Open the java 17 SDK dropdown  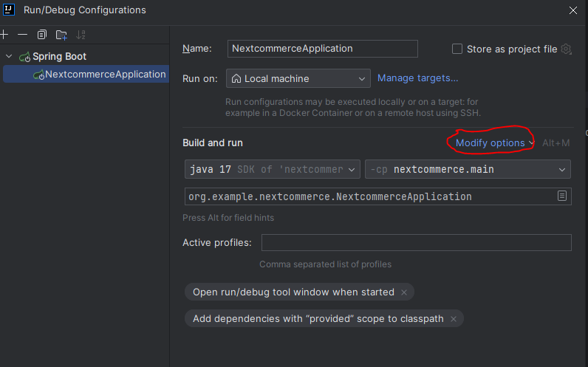click(273, 169)
